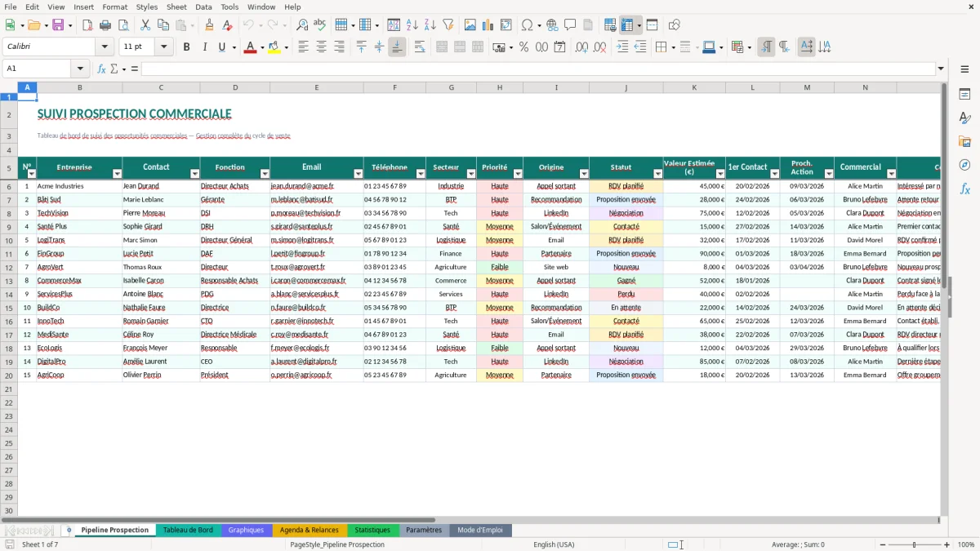Expand the Name Box dropdown arrow

[81, 69]
